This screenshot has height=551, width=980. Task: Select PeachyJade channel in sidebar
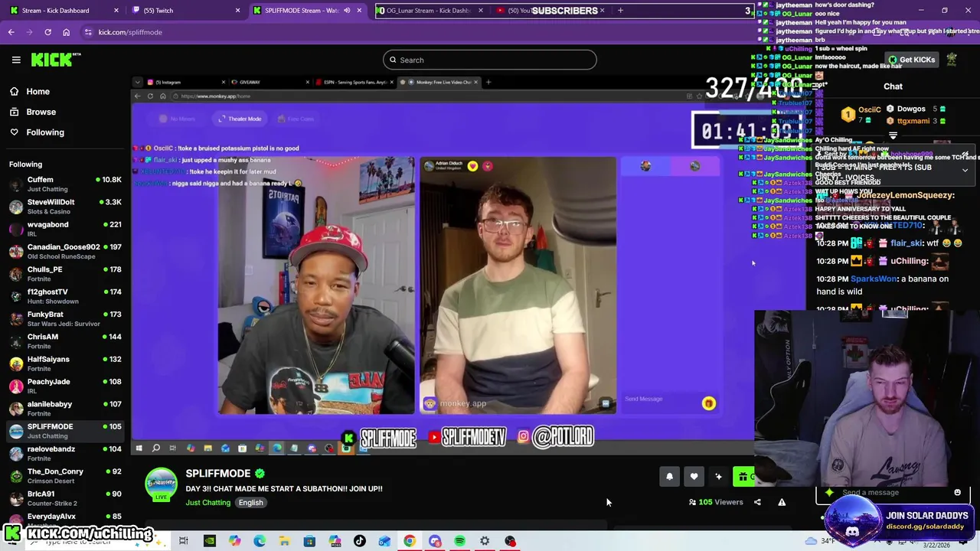(x=65, y=386)
